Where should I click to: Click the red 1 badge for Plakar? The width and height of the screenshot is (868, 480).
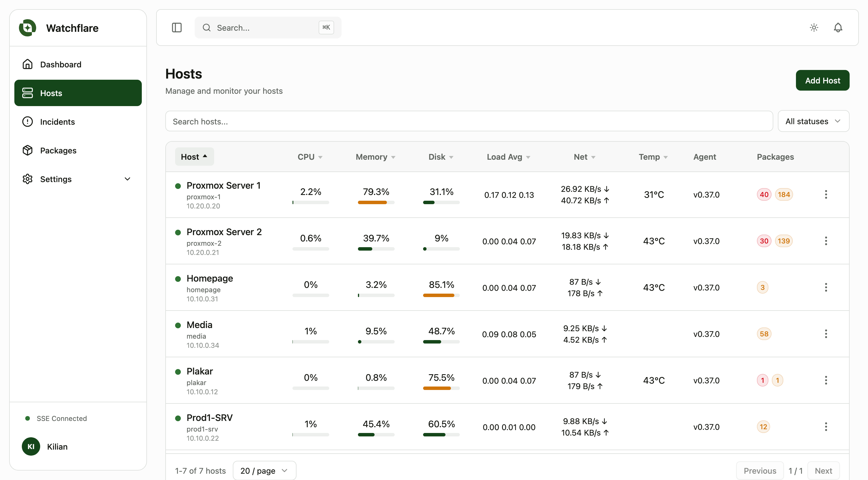click(x=763, y=381)
